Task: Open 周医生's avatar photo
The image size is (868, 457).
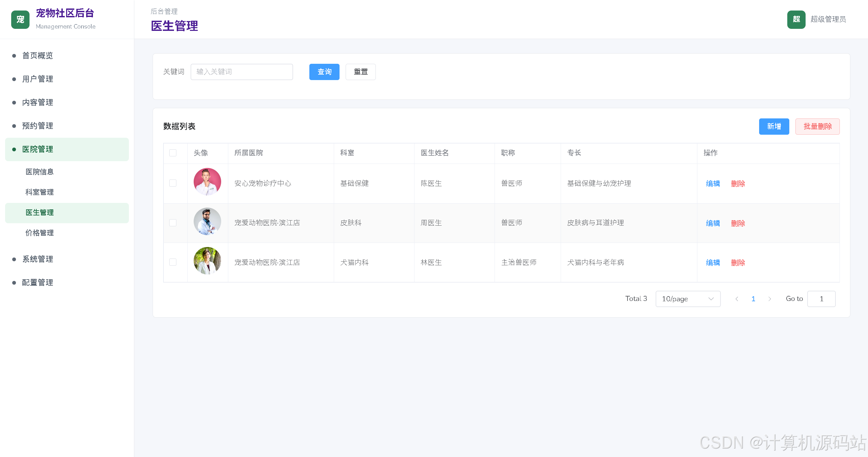Action: click(207, 222)
